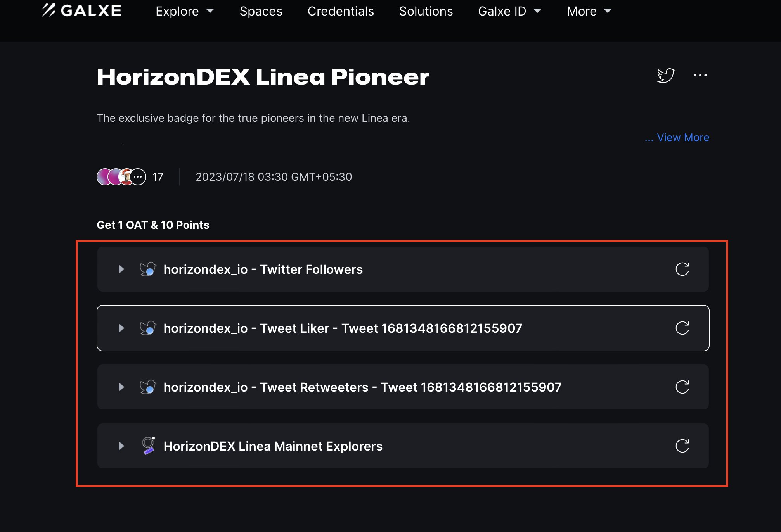This screenshot has height=532, width=781.
Task: Click HorizonDEX Linea Pioneer heading
Action: 263,77
